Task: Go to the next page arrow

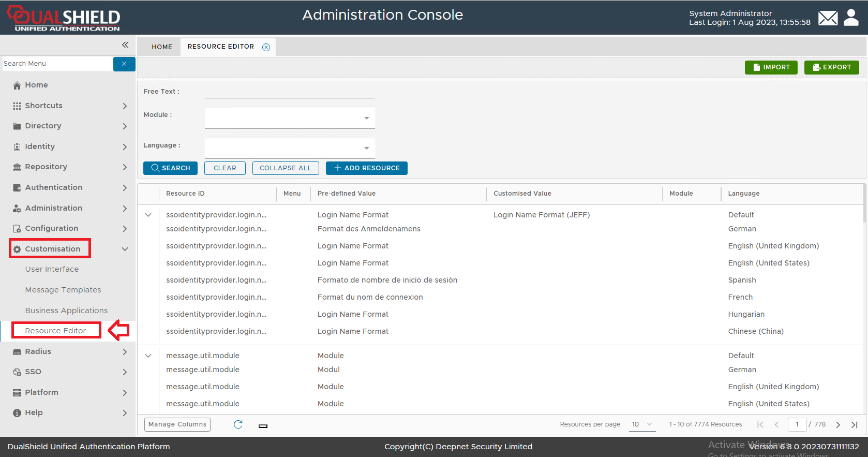Action: pos(838,424)
